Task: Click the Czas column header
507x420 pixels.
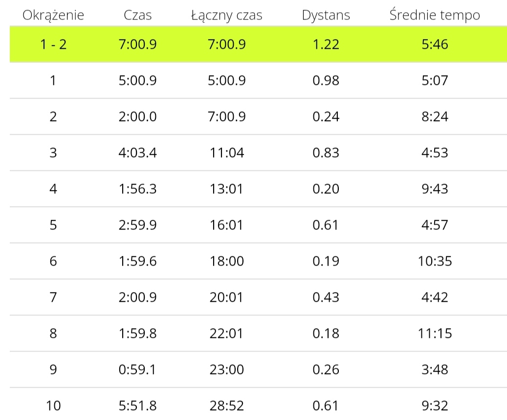Action: click(137, 15)
